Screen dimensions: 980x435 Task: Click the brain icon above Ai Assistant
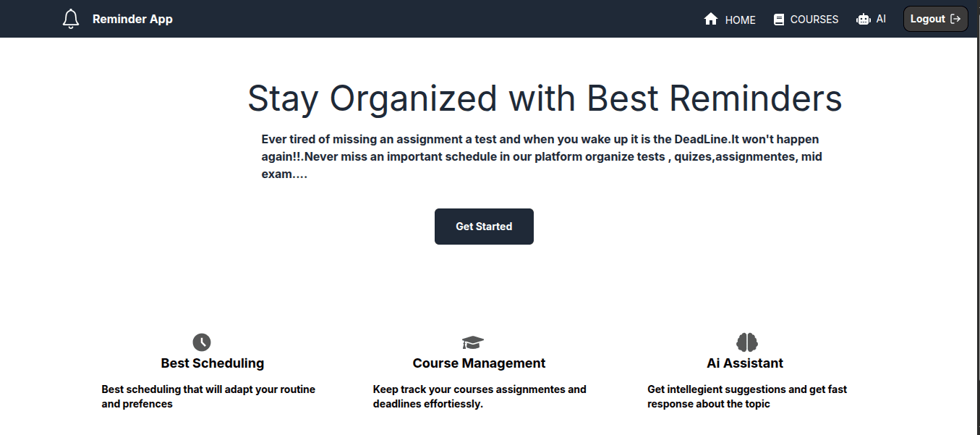746,342
